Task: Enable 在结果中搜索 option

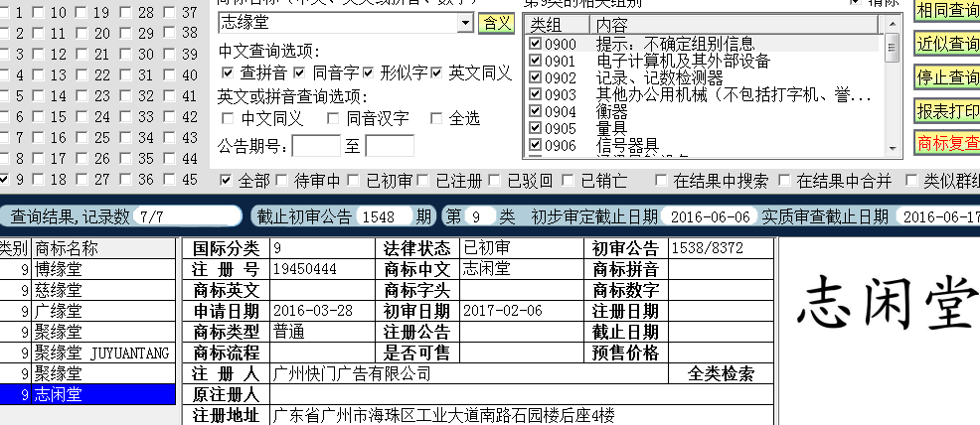Action: coord(661,181)
